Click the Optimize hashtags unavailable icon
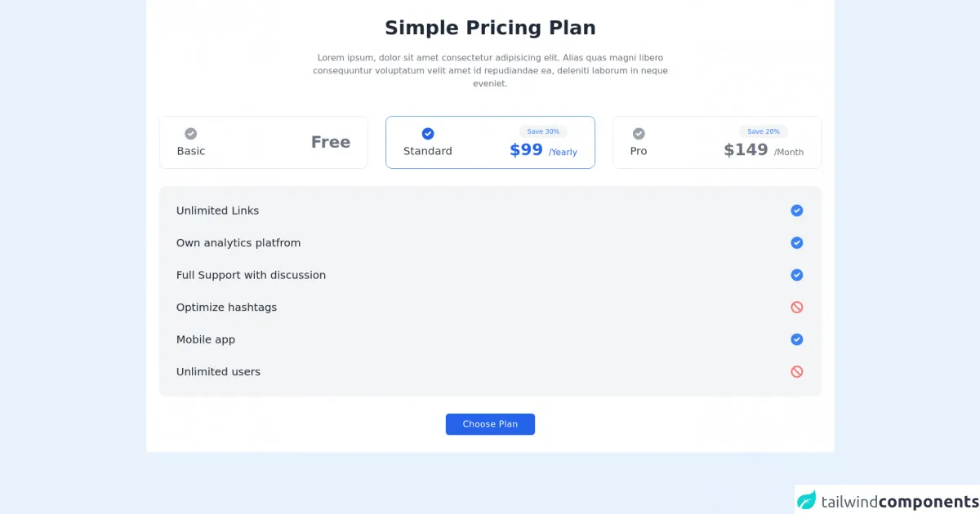980x514 pixels. point(797,308)
